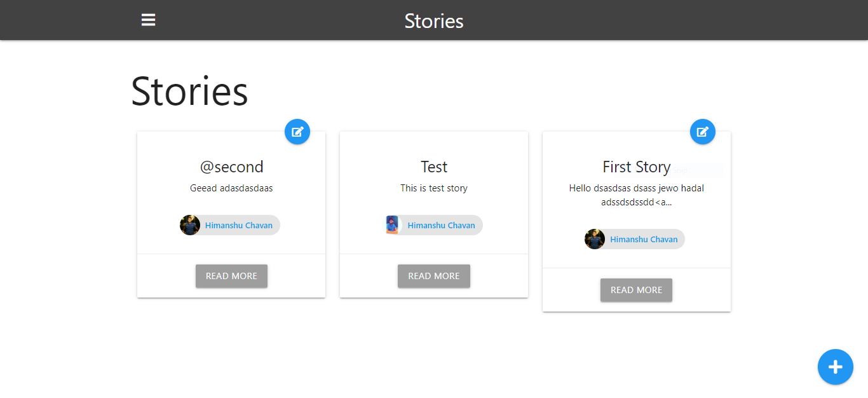Screen dimensions: 868x398
Task: Edit the First Story with pencil icon
Action: click(x=703, y=132)
